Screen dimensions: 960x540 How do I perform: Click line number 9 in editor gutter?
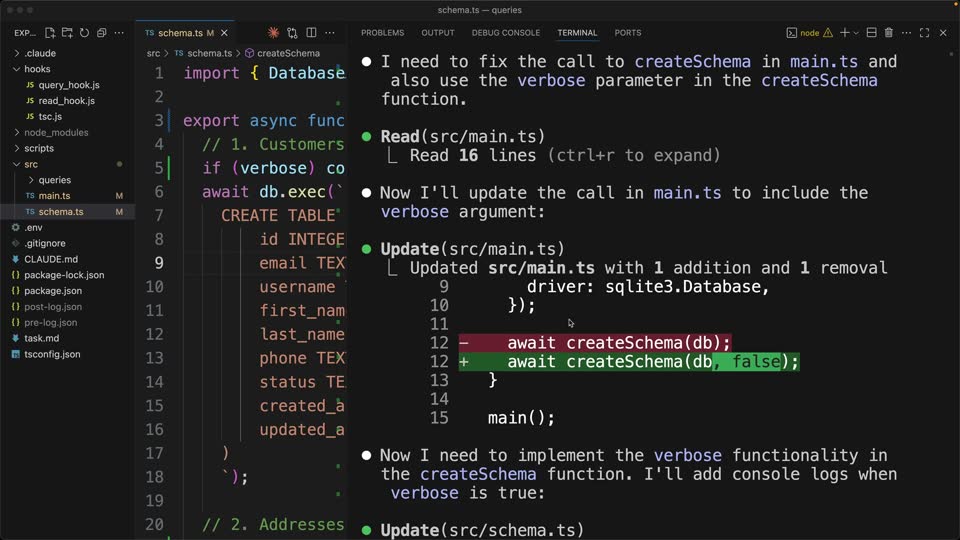tap(159, 263)
